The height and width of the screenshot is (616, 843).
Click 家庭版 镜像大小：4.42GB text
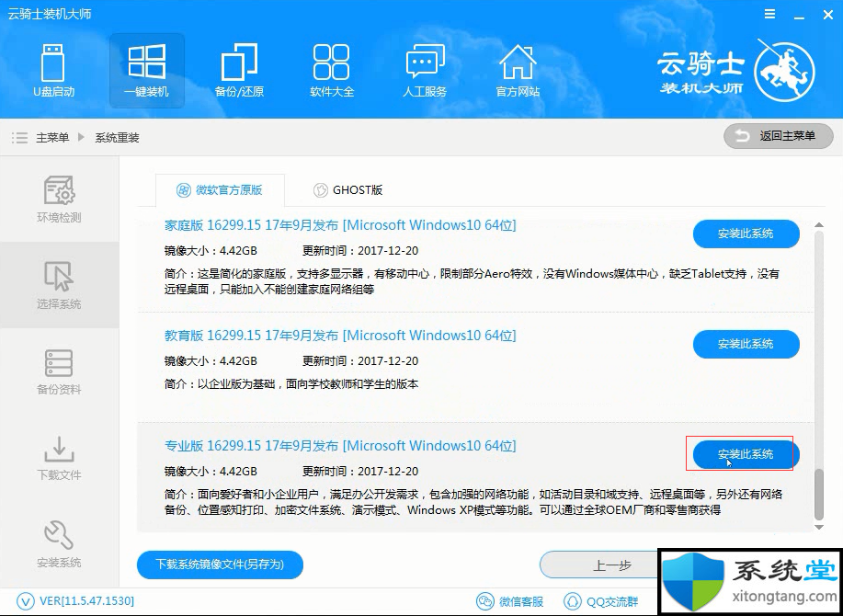(x=211, y=250)
